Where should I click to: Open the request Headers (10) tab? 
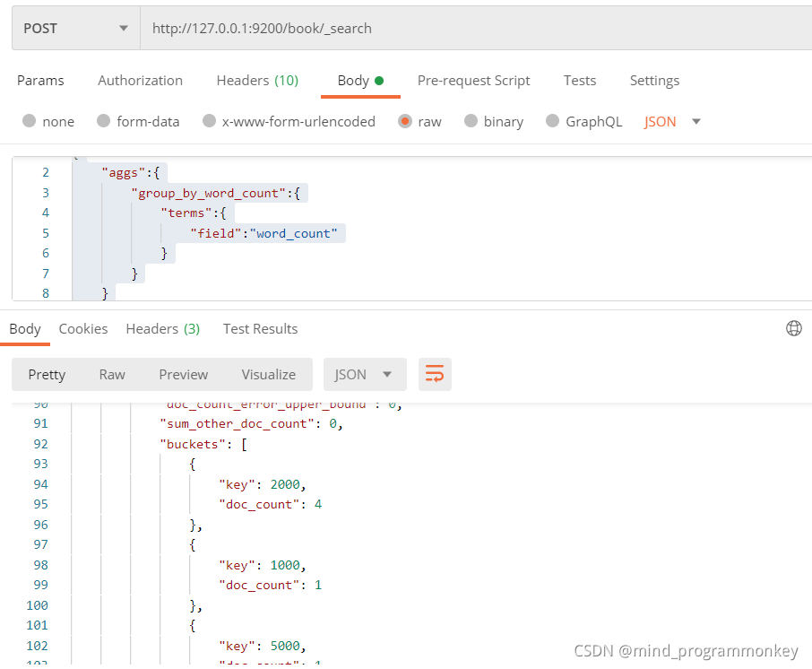[x=257, y=81]
